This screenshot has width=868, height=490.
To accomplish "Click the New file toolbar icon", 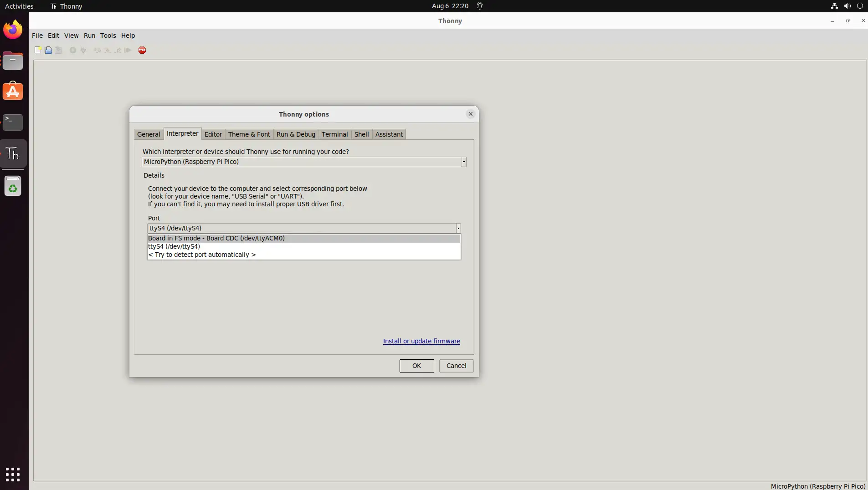I will 38,50.
